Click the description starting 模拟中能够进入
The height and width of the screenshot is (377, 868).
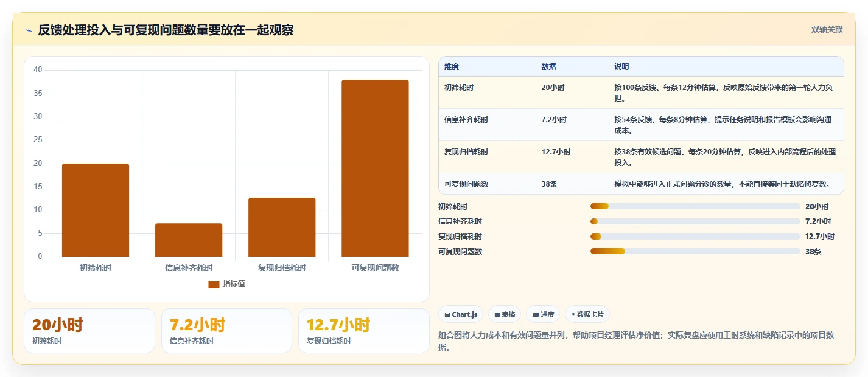pyautogui.click(x=722, y=184)
